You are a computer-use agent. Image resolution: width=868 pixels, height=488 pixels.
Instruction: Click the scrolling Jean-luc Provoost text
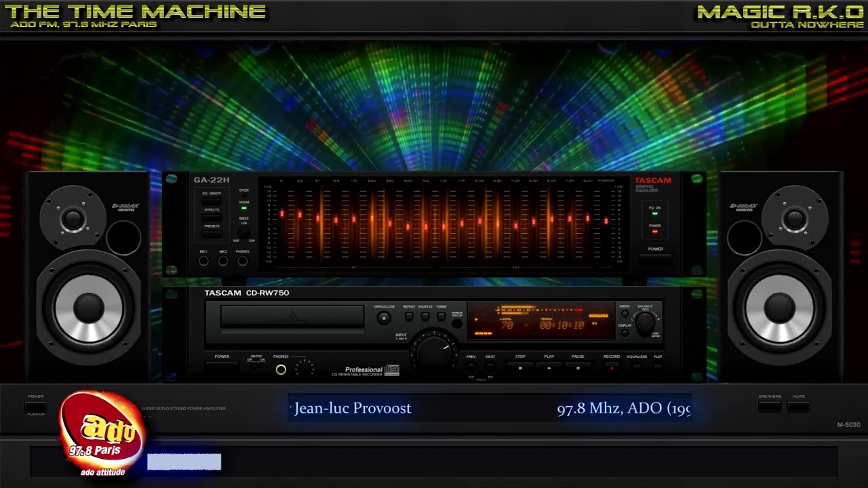[x=353, y=408]
